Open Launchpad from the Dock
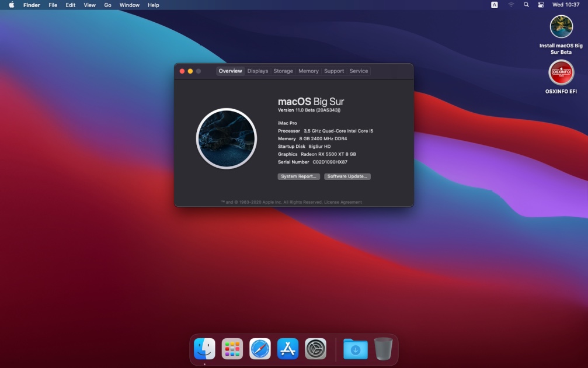This screenshot has width=588, height=368. tap(232, 348)
